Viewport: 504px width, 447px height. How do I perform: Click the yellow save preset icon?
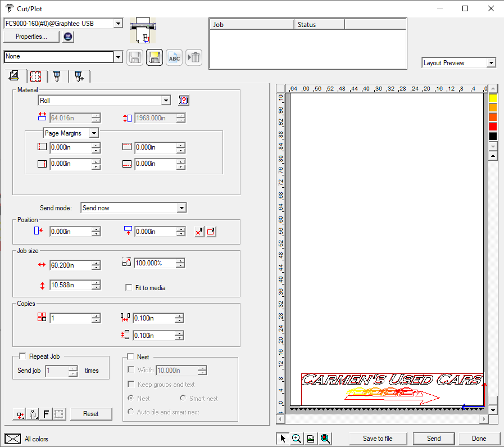(154, 57)
